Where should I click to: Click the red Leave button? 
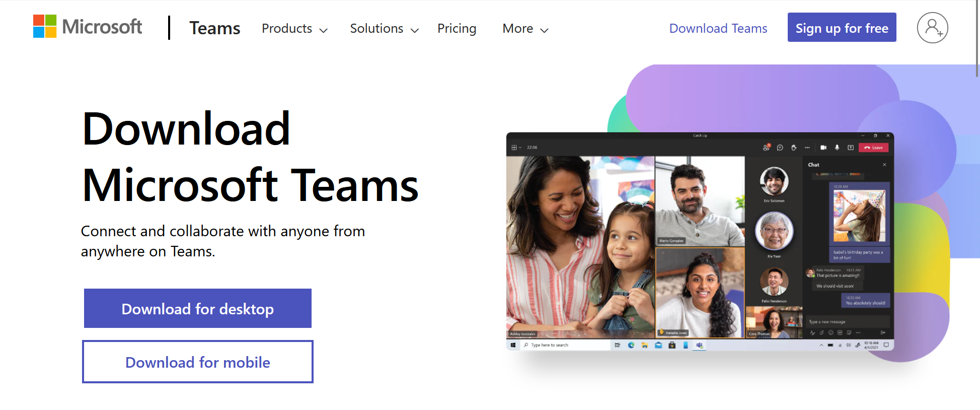point(874,148)
